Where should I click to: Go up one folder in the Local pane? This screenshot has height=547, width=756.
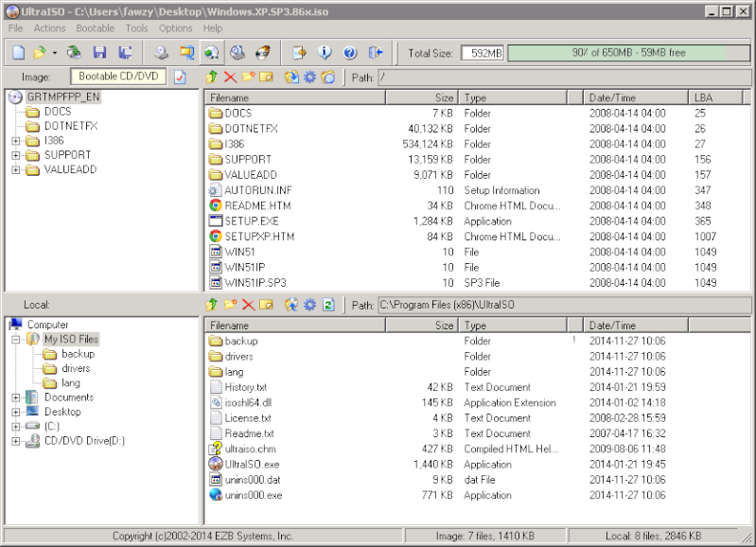tap(211, 305)
